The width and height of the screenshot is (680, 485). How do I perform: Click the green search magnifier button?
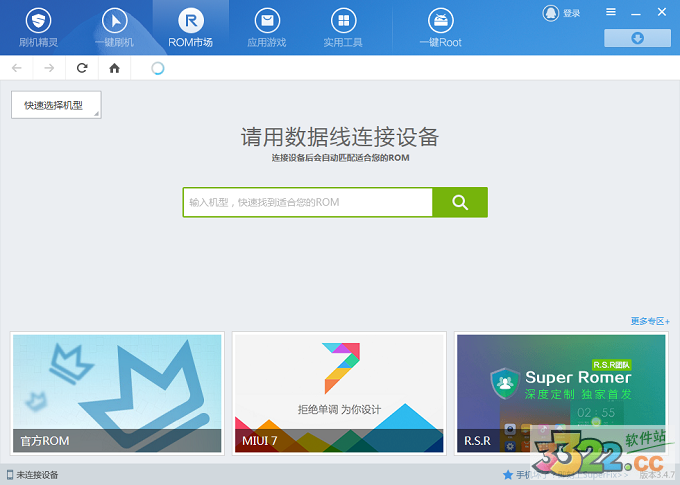point(460,202)
